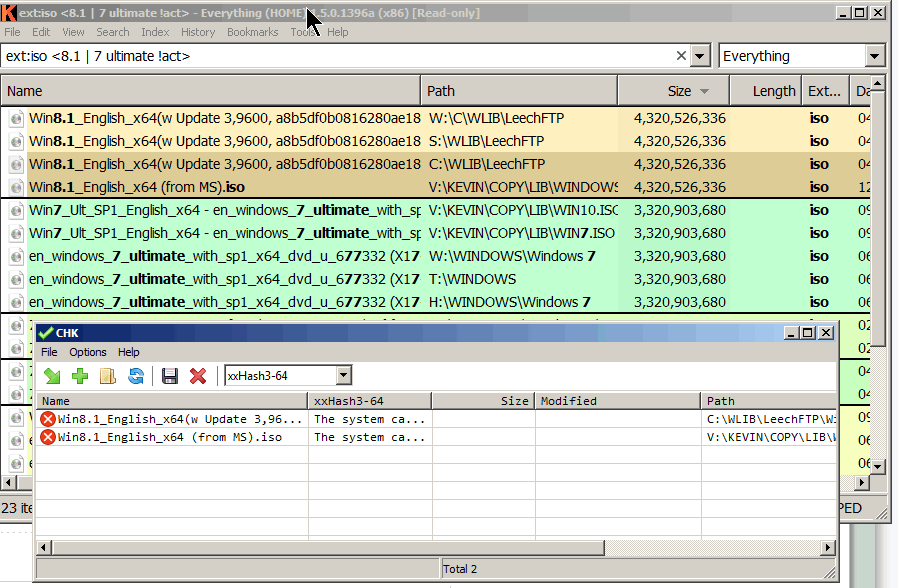Image resolution: width=898 pixels, height=588 pixels.
Task: Click the CHK green checkmark title bar icon
Action: point(46,333)
